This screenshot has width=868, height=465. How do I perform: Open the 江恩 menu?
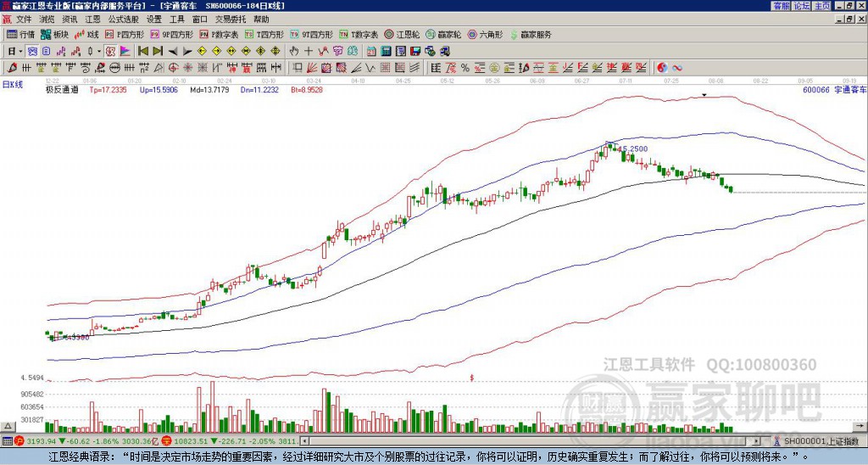point(92,20)
